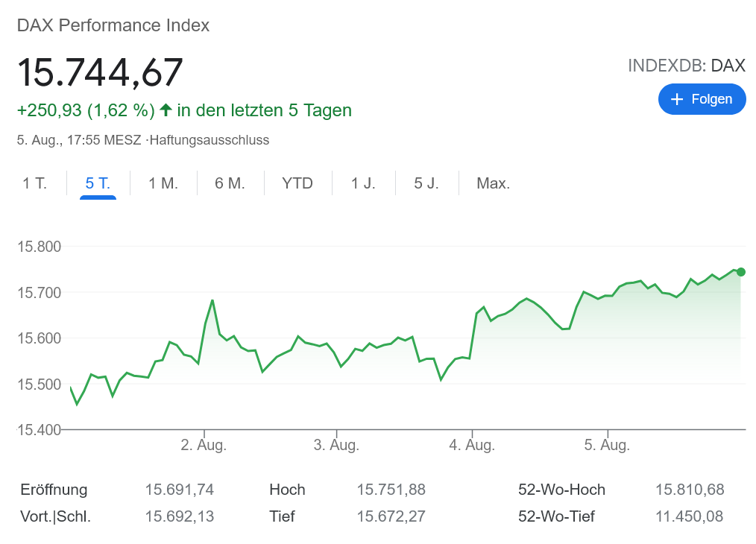
Task: Click the plus icon in Folgen button
Action: click(677, 99)
